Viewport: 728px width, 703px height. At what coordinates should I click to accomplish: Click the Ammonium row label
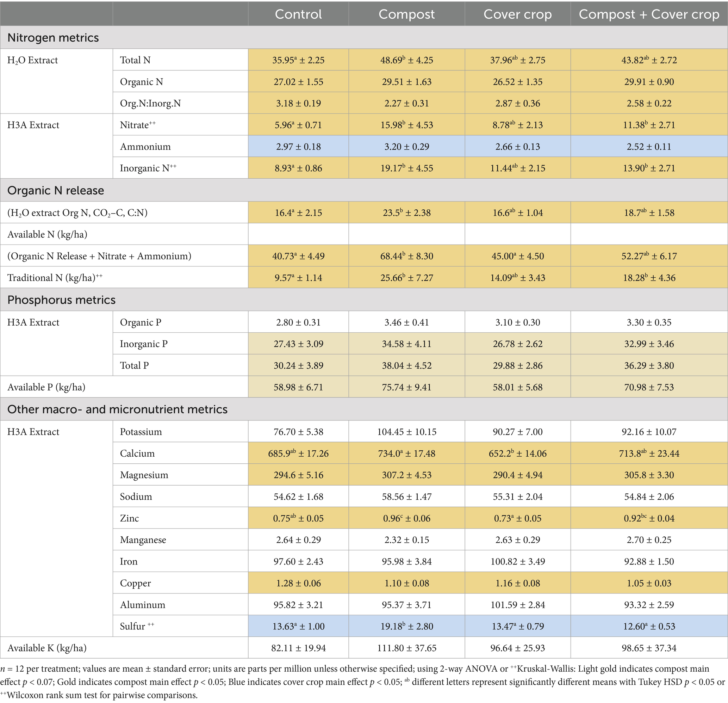click(145, 146)
